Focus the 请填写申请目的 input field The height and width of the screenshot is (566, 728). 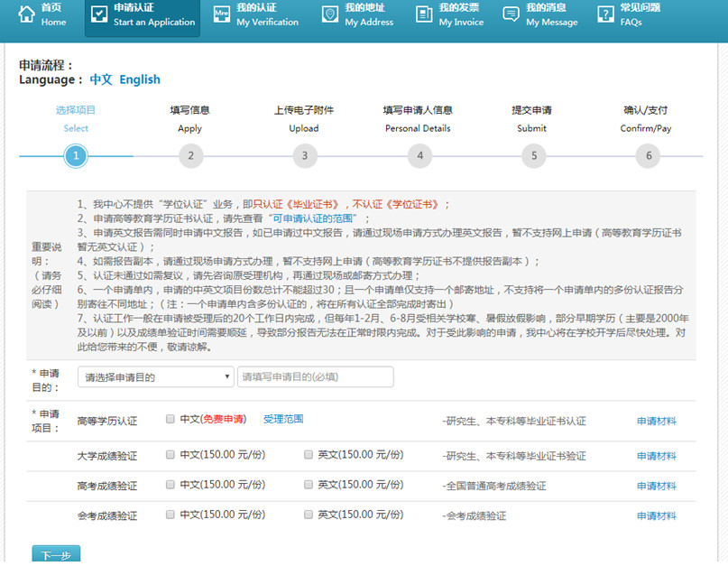(x=315, y=376)
